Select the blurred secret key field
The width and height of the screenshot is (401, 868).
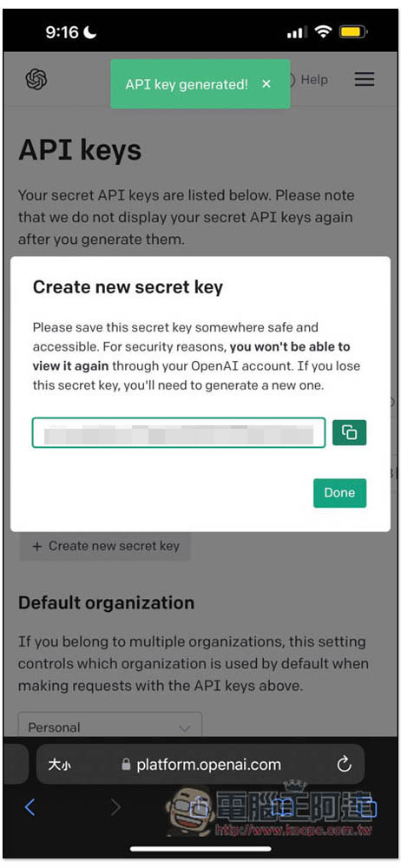coord(178,432)
